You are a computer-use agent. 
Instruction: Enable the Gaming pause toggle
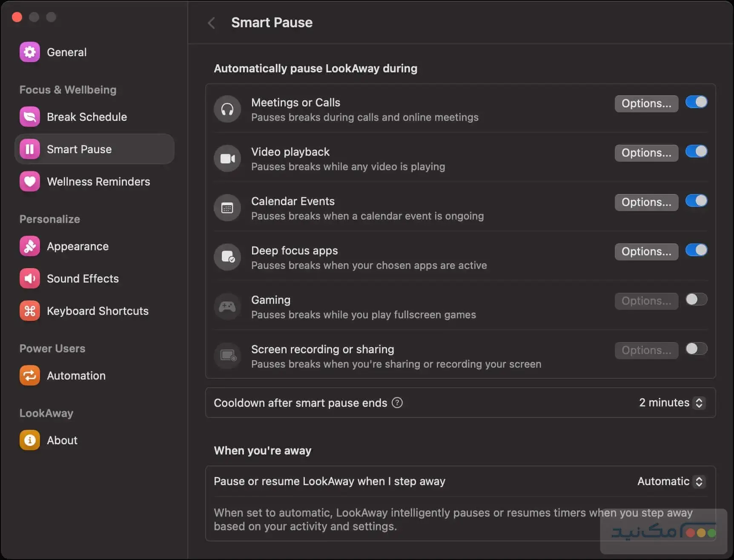pos(696,300)
